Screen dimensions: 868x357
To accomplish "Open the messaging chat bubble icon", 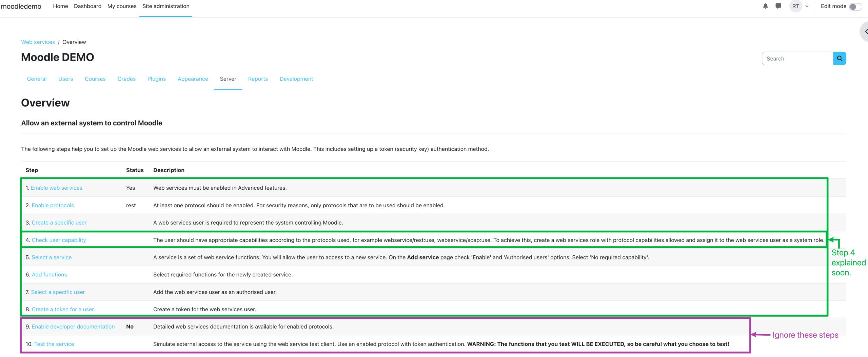I will [x=778, y=6].
